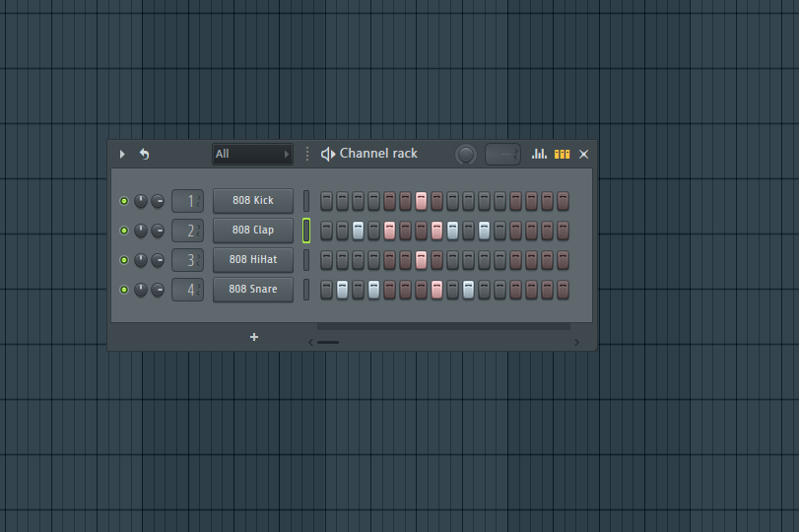Disable the lit step in 808 Kick row
Viewport: 799px width, 532px height.
(421, 201)
